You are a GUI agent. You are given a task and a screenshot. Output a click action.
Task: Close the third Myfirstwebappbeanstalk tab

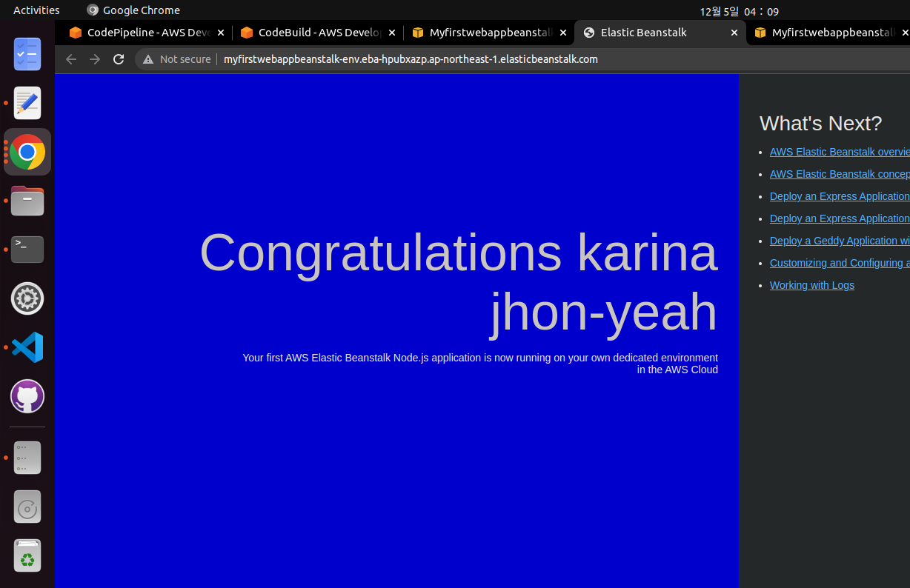tap(563, 33)
